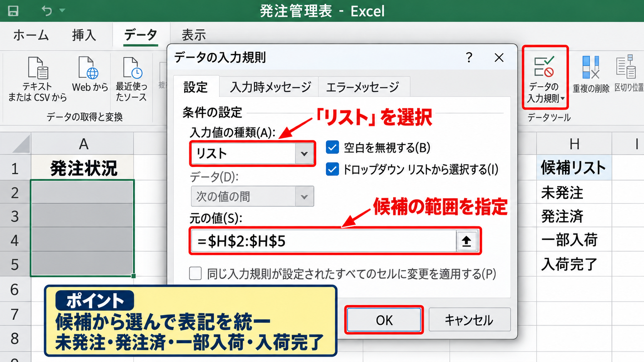Click the help question mark in dialog
This screenshot has height=362, width=644.
coord(469,58)
